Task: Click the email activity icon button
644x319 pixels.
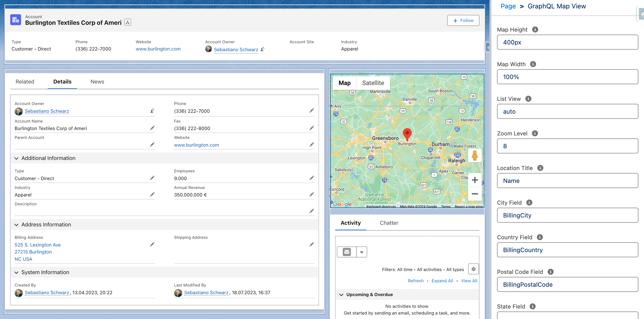Action: point(347,252)
